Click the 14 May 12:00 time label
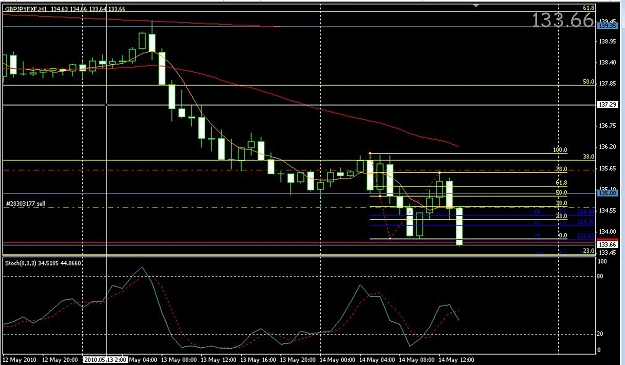Image resolution: width=625 pixels, height=365 pixels. pyautogui.click(x=456, y=359)
